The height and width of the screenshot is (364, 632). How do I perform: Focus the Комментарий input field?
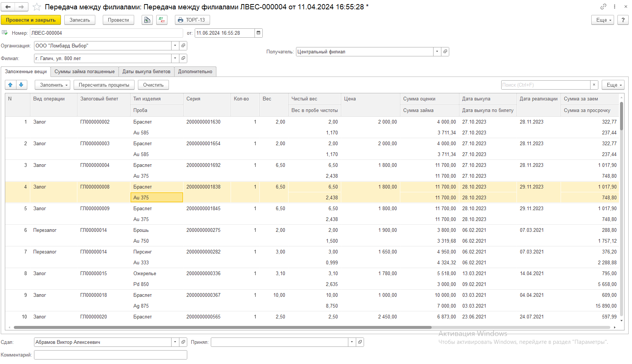coord(111,355)
